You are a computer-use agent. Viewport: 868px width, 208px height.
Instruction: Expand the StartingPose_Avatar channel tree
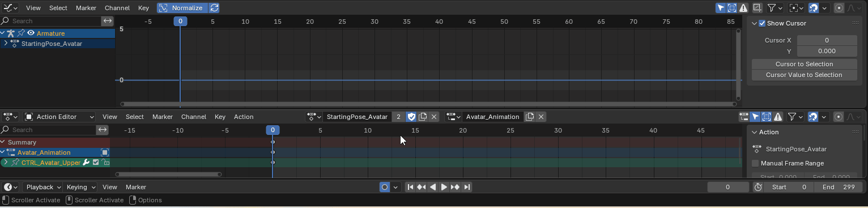click(5, 44)
